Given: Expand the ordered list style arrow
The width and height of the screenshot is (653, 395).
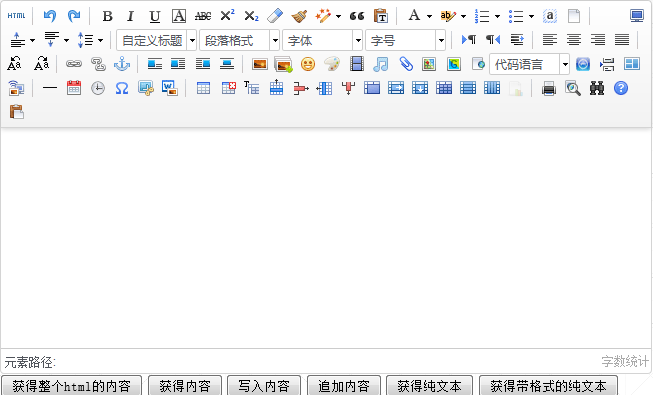Looking at the screenshot, I should click(497, 17).
